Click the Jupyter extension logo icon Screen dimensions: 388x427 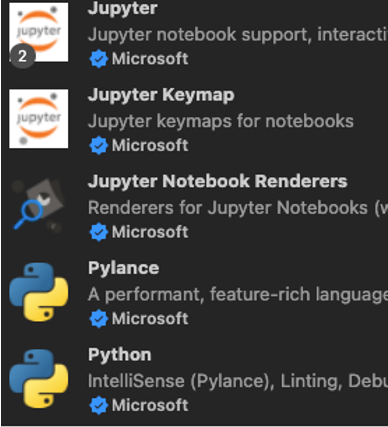tap(39, 32)
